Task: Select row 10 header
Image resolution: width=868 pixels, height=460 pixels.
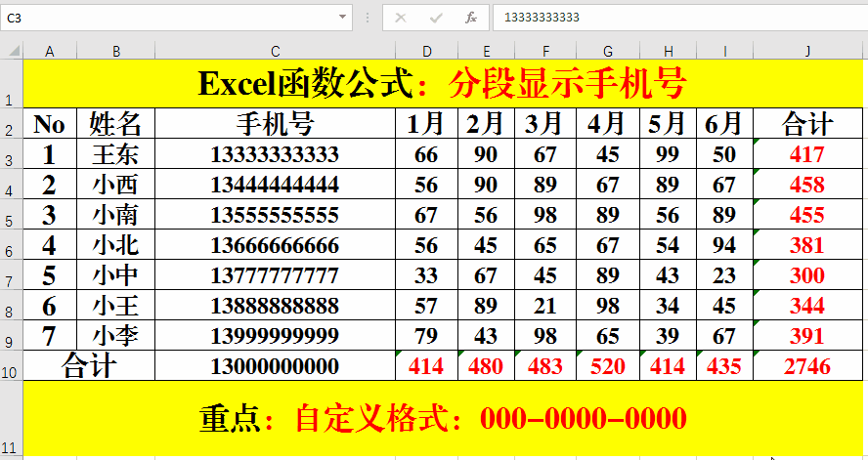Action: (x=11, y=365)
